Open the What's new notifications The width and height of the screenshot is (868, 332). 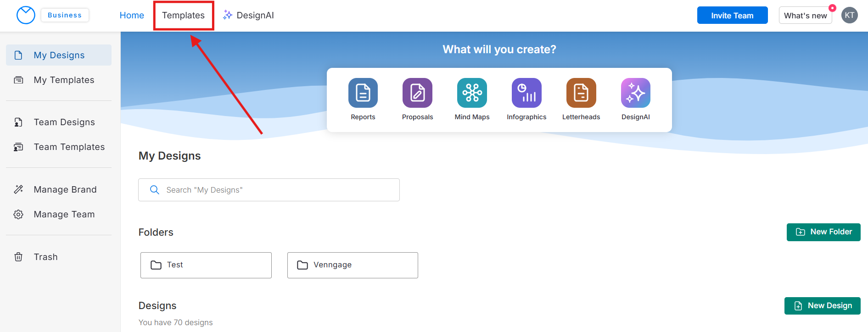tap(805, 16)
